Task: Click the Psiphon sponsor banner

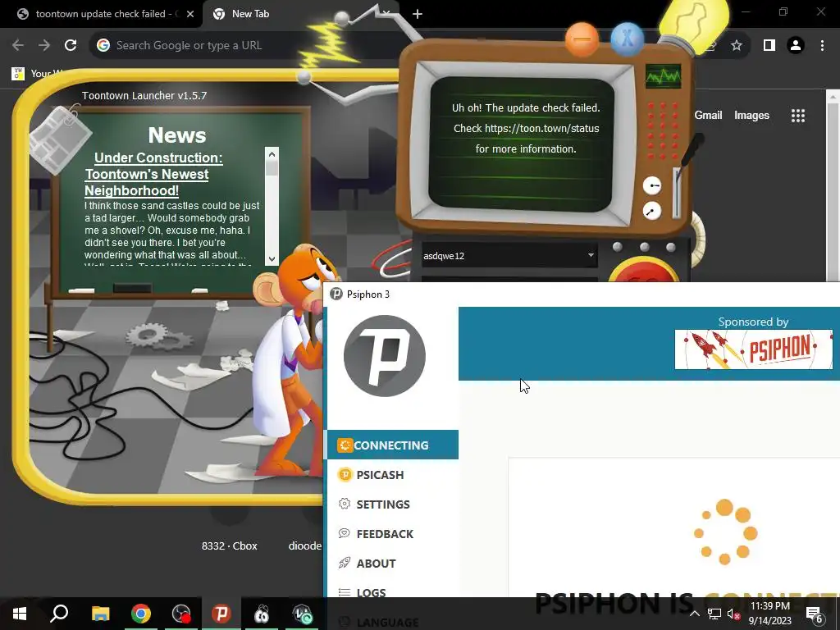Action: 753,349
